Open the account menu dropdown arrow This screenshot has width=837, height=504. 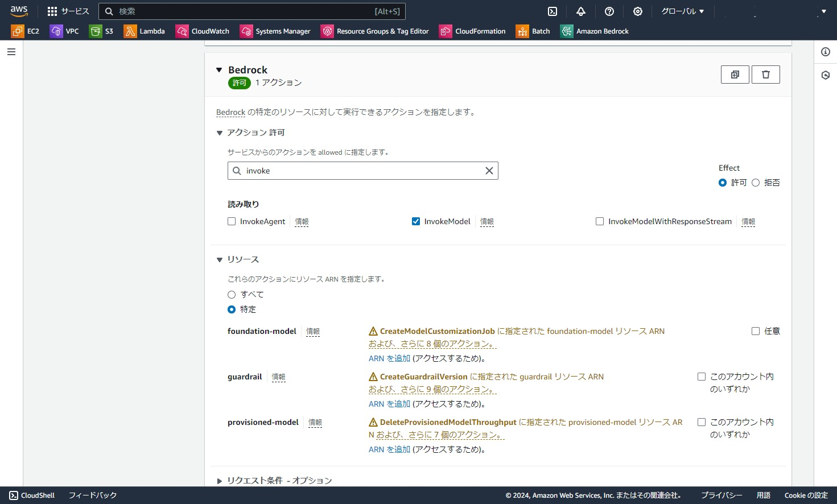(x=823, y=11)
